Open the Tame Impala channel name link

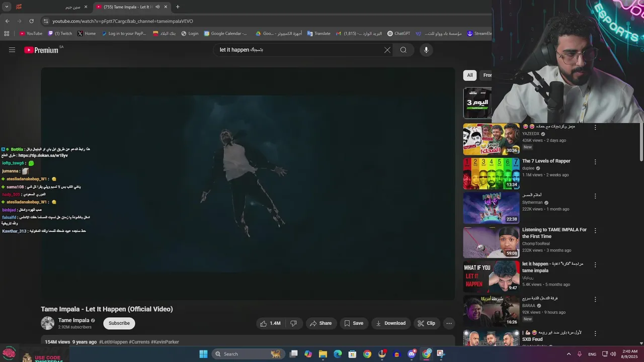pyautogui.click(x=73, y=320)
